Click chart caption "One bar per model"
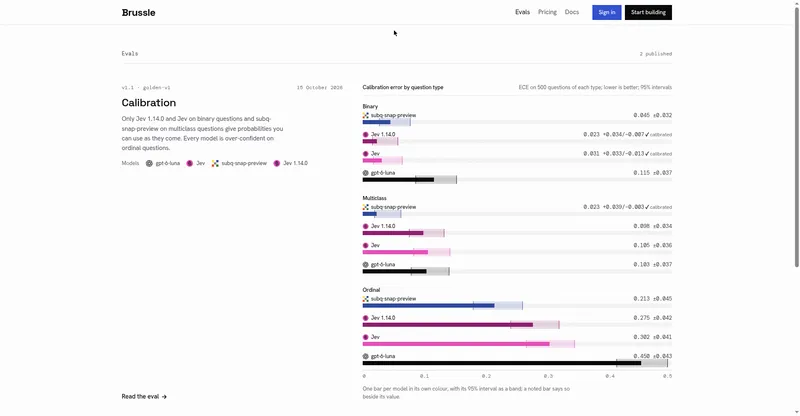The image size is (800, 416). click(466, 393)
